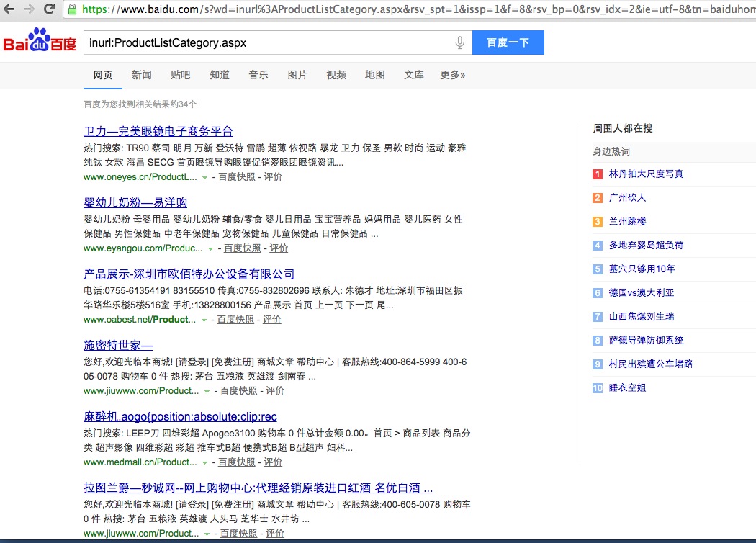This screenshot has height=543, width=756.
Task: Open the 文库 tab
Action: pyautogui.click(x=414, y=75)
